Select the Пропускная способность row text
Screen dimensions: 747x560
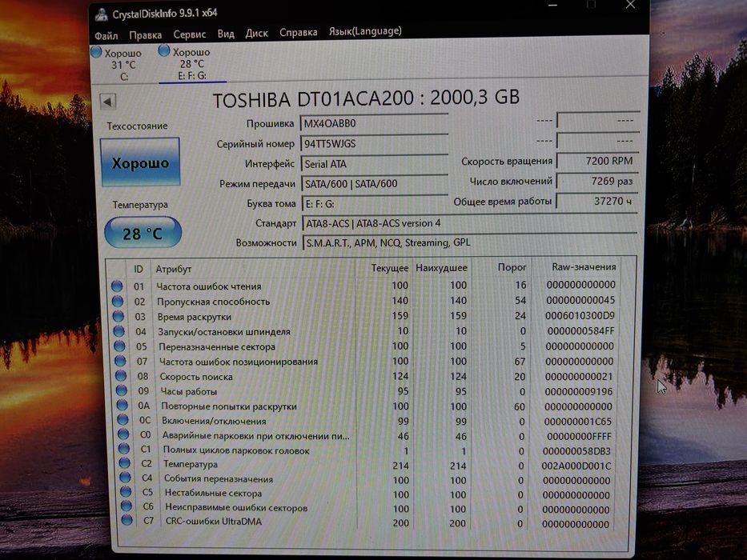click(214, 302)
